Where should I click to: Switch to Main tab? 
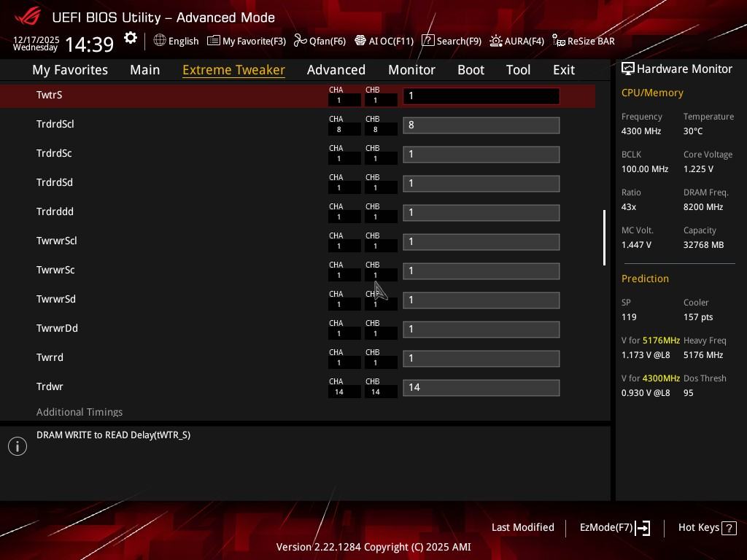point(145,70)
